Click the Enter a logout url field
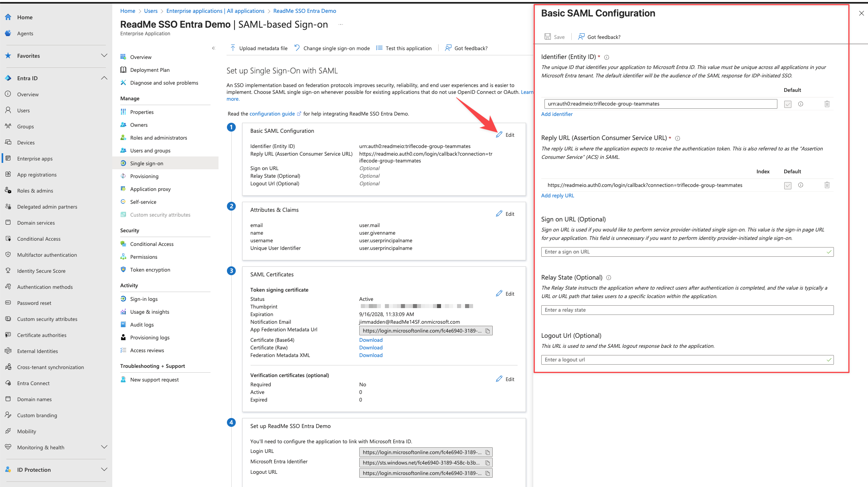This screenshot has height=487, width=868. tap(687, 360)
